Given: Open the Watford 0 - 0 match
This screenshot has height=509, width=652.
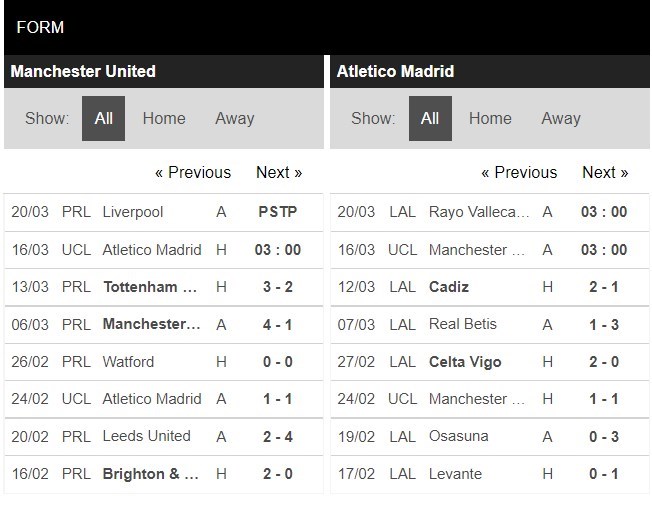Looking at the screenshot, I should coord(164,362).
